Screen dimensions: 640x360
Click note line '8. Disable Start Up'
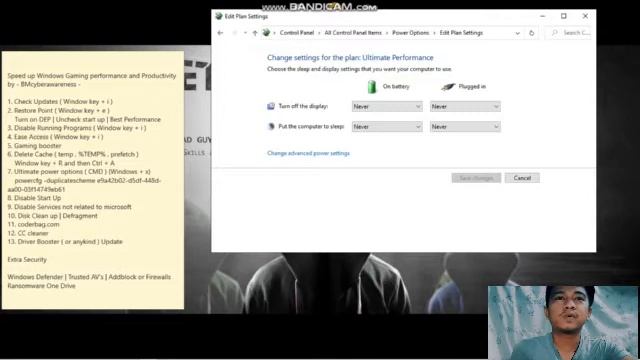click(34, 198)
